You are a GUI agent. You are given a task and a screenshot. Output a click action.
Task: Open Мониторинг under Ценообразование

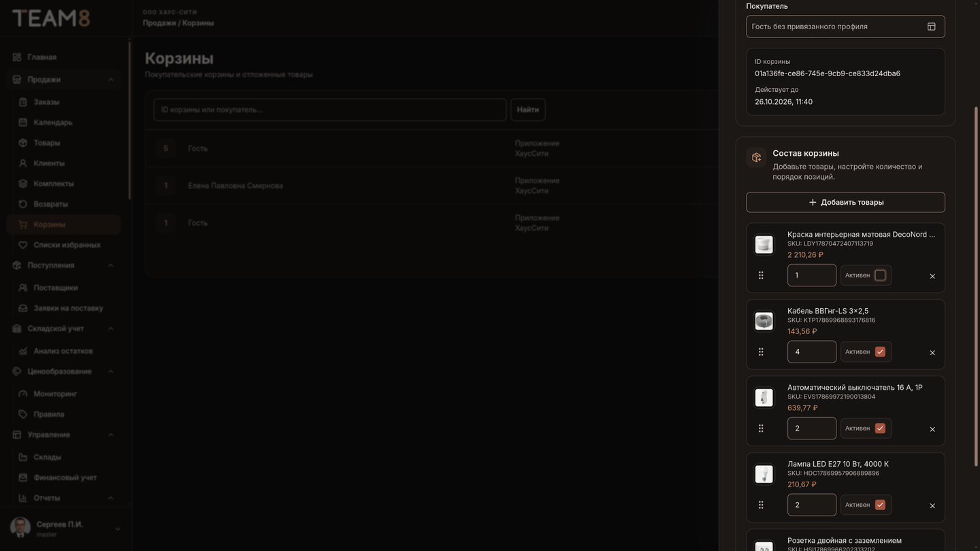55,394
